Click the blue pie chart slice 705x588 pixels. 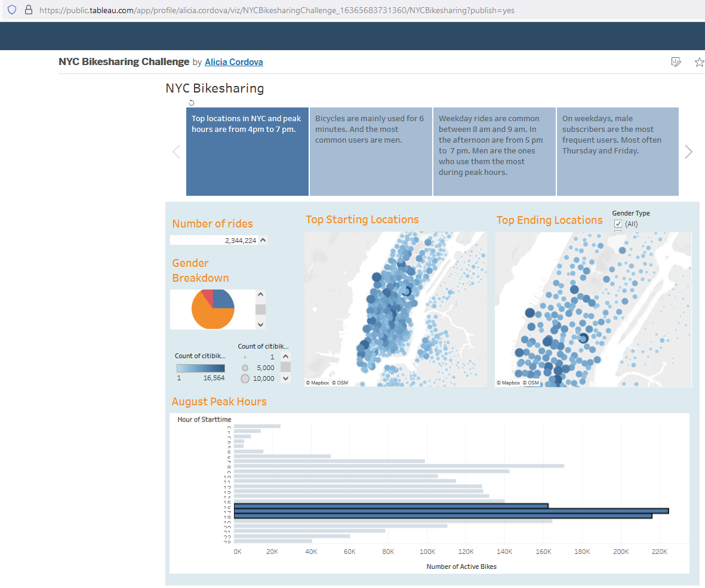[x=222, y=298]
